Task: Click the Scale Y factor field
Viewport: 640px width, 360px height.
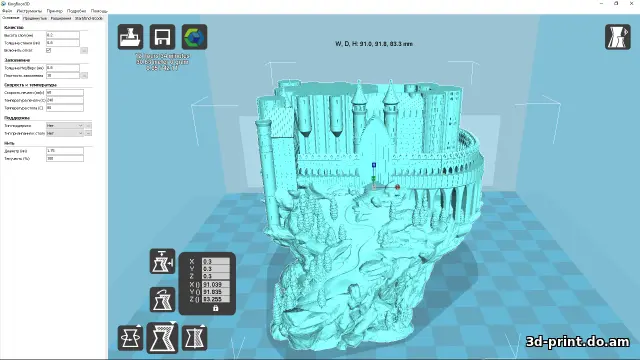Action: (x=216, y=269)
